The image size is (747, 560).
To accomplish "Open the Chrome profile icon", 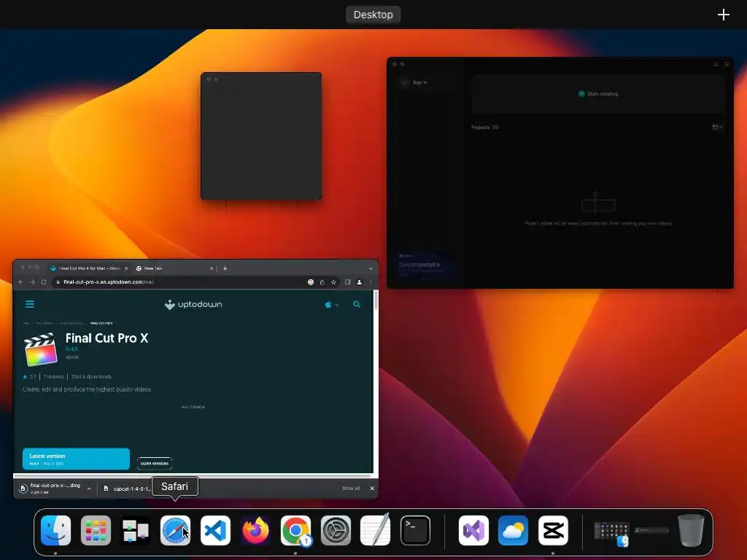I will [x=359, y=282].
